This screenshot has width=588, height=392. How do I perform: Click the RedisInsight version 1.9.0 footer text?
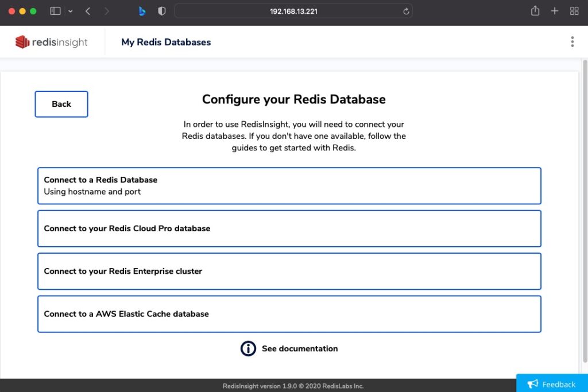pos(293,386)
